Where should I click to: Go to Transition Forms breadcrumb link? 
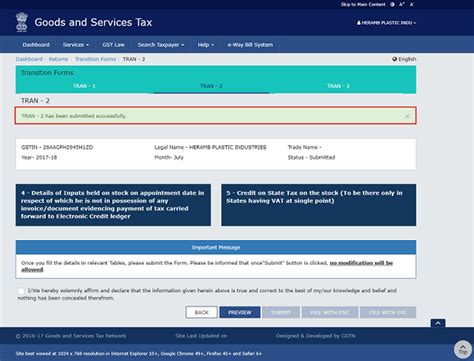[x=95, y=59]
